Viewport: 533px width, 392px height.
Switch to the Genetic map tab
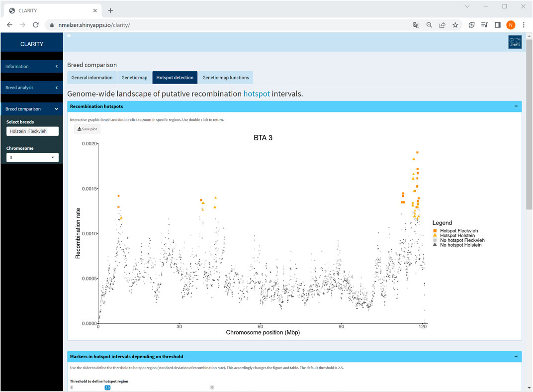134,78
